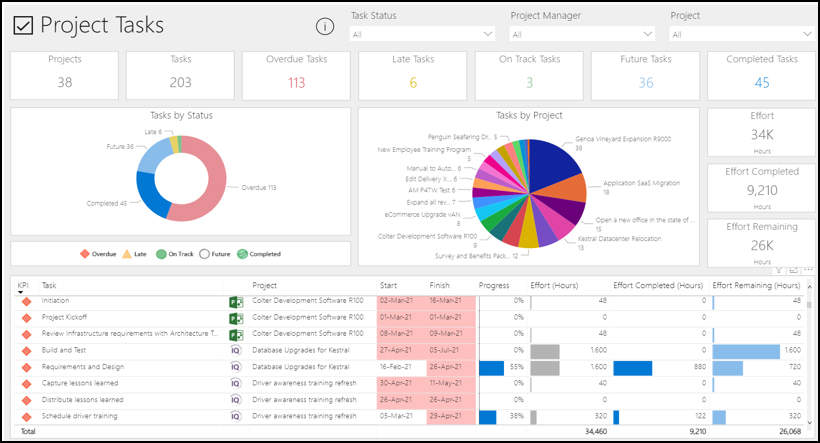Click the On Track Tasks card showing 3
820x443 pixels.
click(529, 75)
